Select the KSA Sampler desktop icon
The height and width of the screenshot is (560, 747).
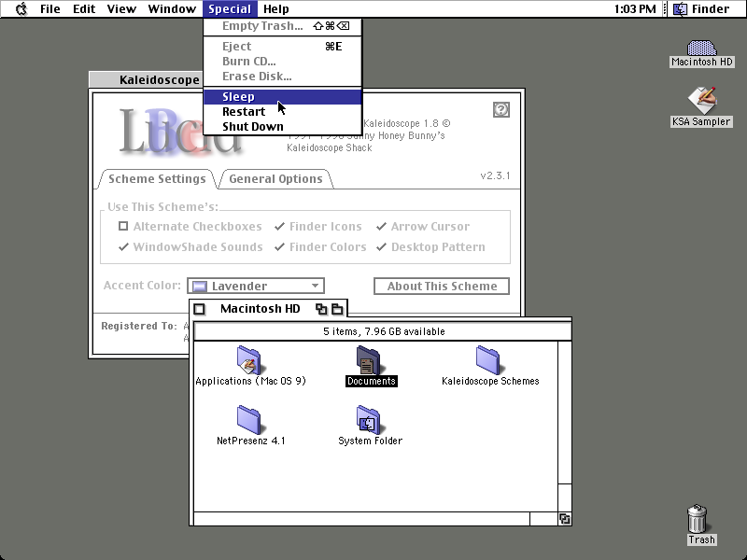click(701, 101)
